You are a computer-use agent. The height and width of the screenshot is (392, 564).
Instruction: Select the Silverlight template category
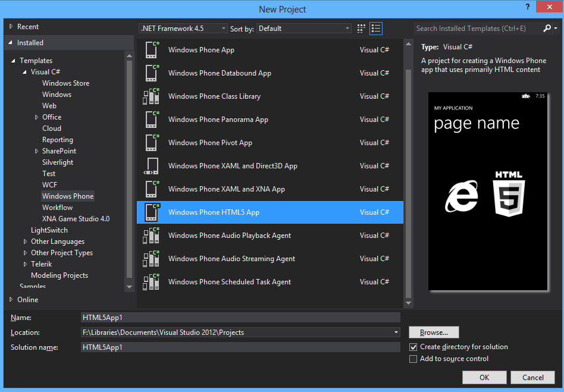tap(58, 162)
